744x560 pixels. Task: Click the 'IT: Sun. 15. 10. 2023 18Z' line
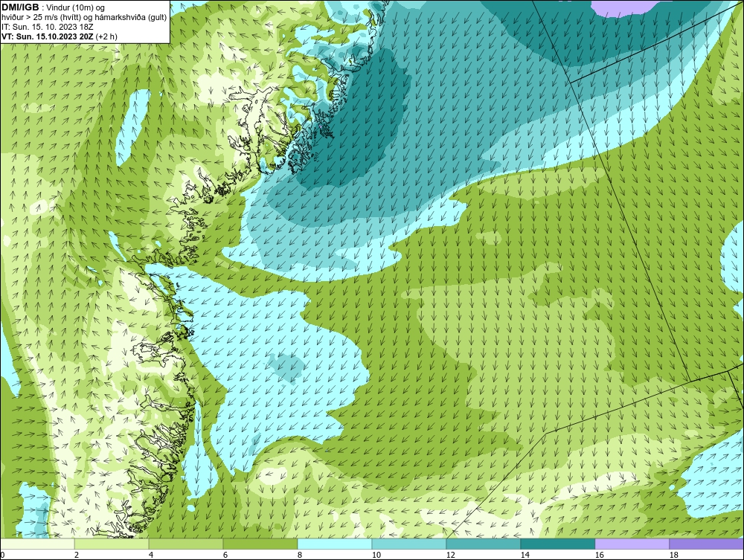[48, 27]
